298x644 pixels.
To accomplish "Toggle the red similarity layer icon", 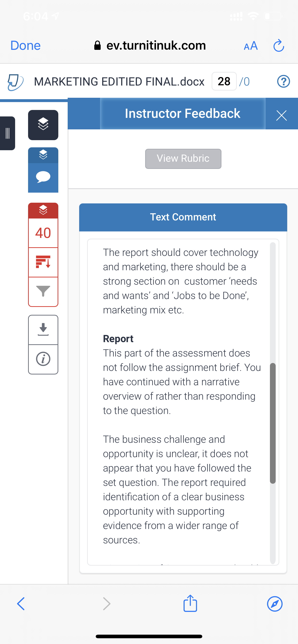I will [43, 210].
